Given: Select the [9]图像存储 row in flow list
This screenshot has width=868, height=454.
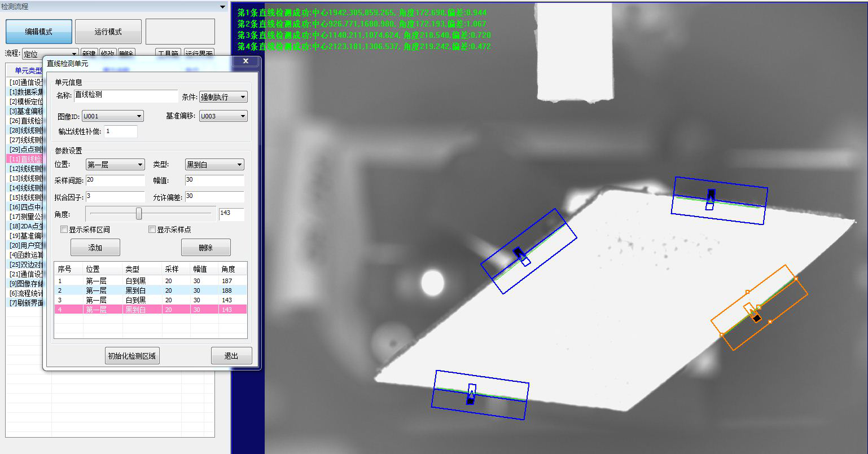Looking at the screenshot, I should 26,284.
